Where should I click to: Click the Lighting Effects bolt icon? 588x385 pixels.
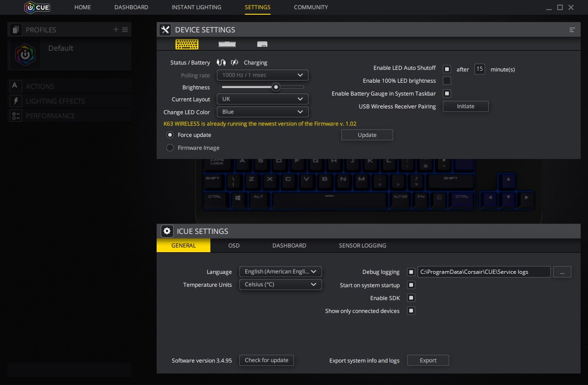16,101
